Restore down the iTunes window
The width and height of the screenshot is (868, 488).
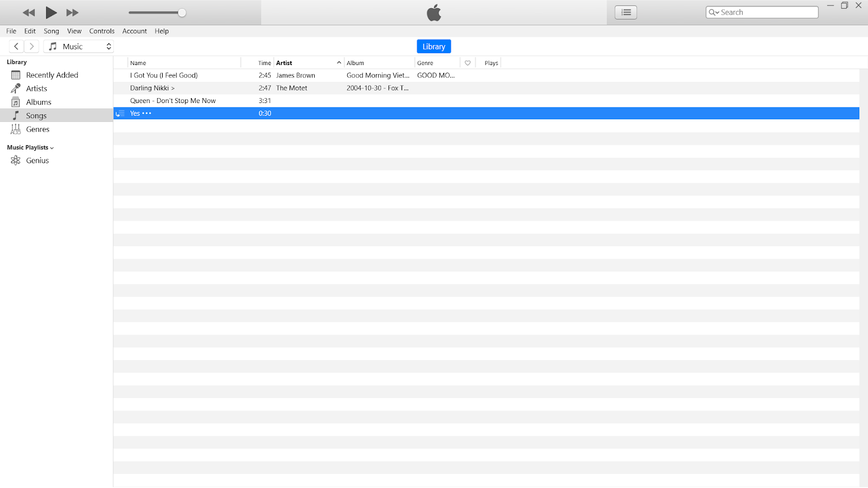pos(844,5)
